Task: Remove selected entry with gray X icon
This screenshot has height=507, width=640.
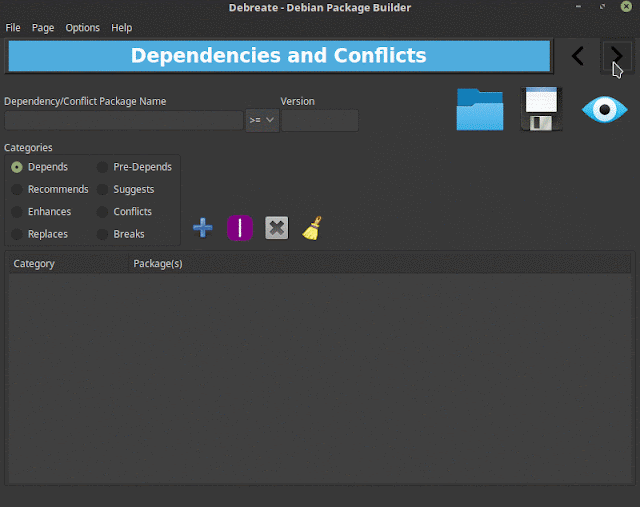Action: [276, 227]
